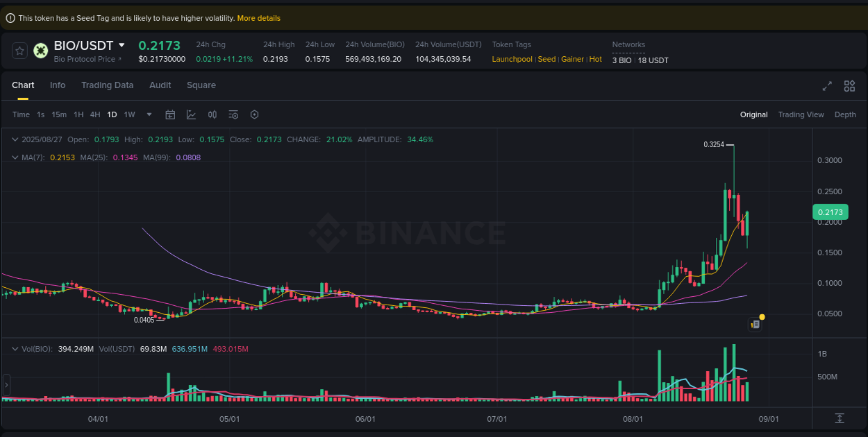
Task: Open the candlestick display settings icon
Action: 212,114
